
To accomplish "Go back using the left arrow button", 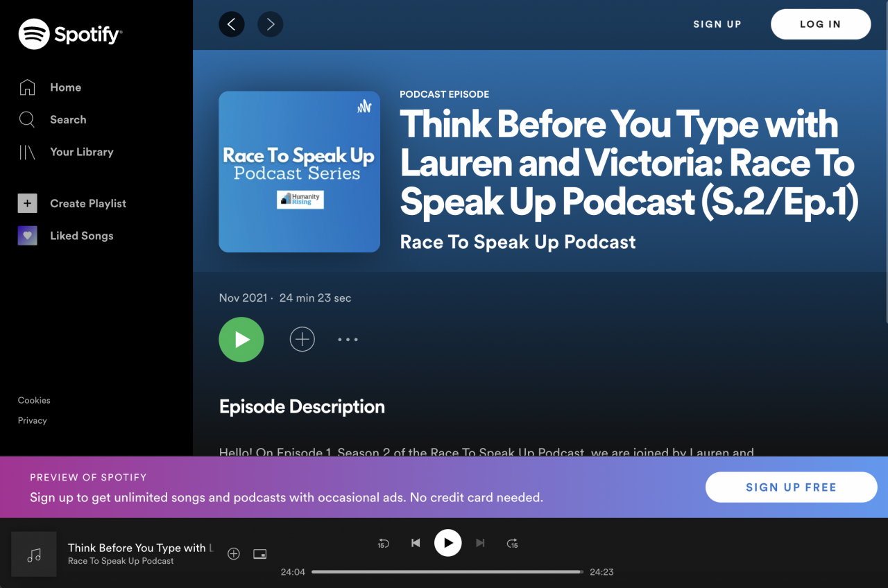I will (232, 24).
